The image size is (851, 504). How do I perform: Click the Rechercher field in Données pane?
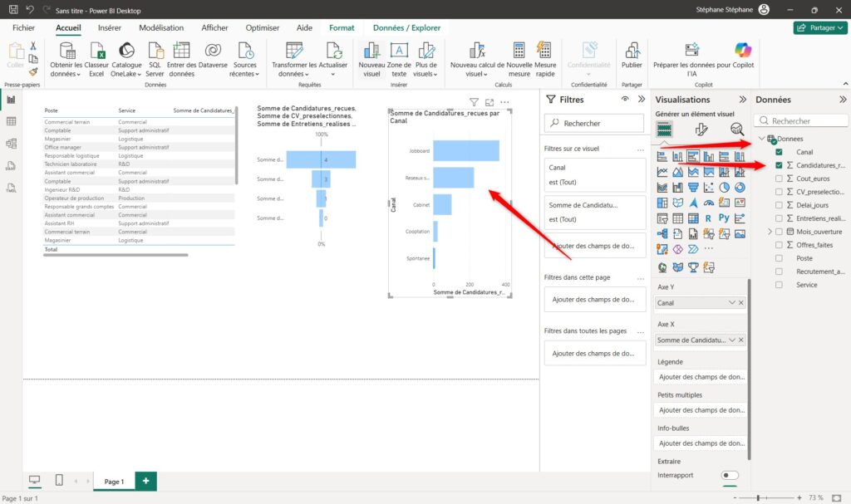coord(800,120)
